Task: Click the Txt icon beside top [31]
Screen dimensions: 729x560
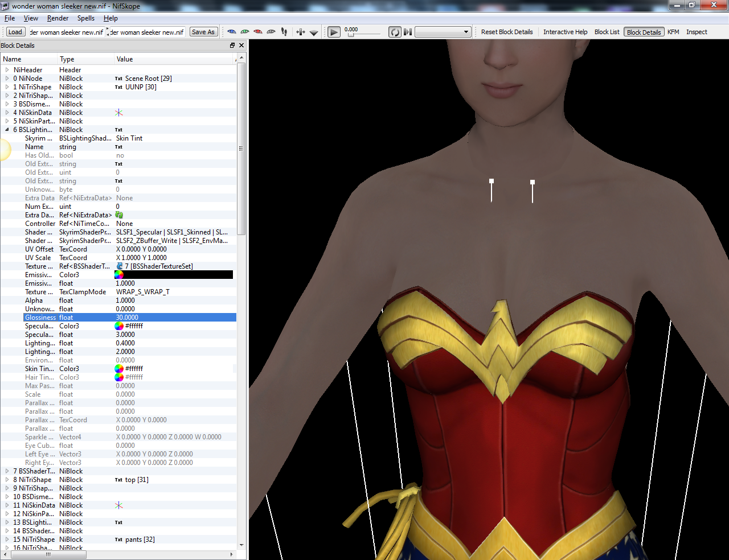Action: 118,480
